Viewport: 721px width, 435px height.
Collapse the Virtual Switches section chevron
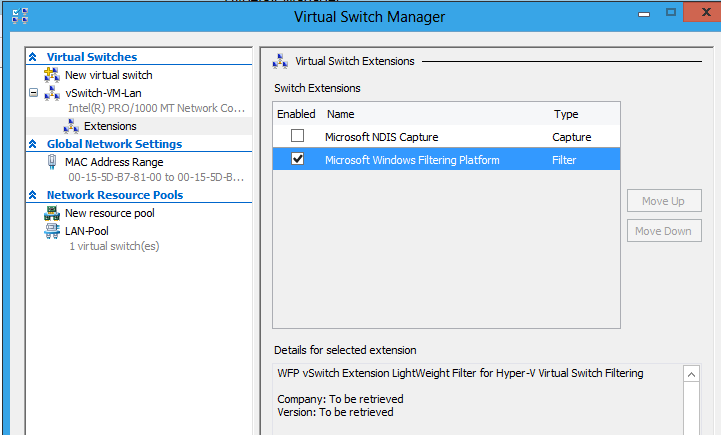(x=33, y=57)
